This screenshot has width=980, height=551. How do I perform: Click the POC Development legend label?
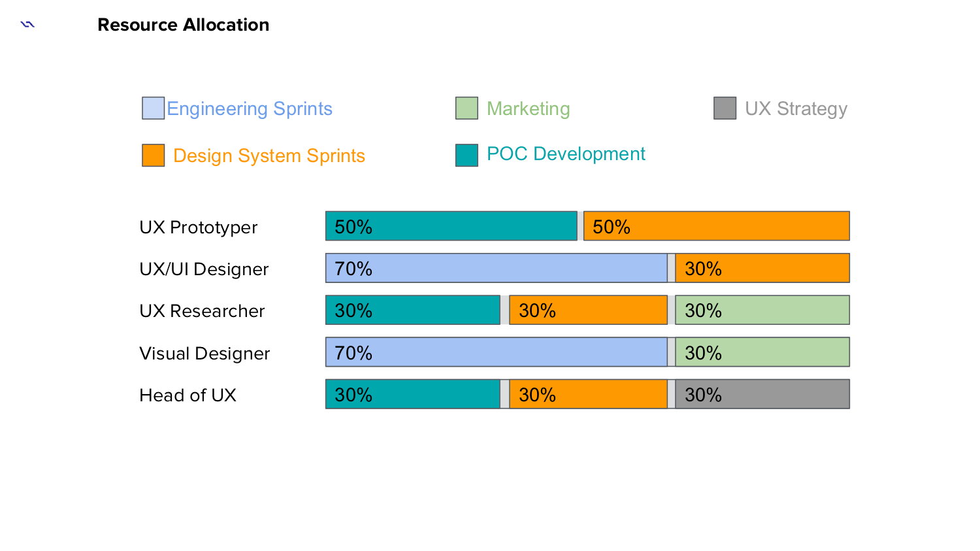(566, 154)
